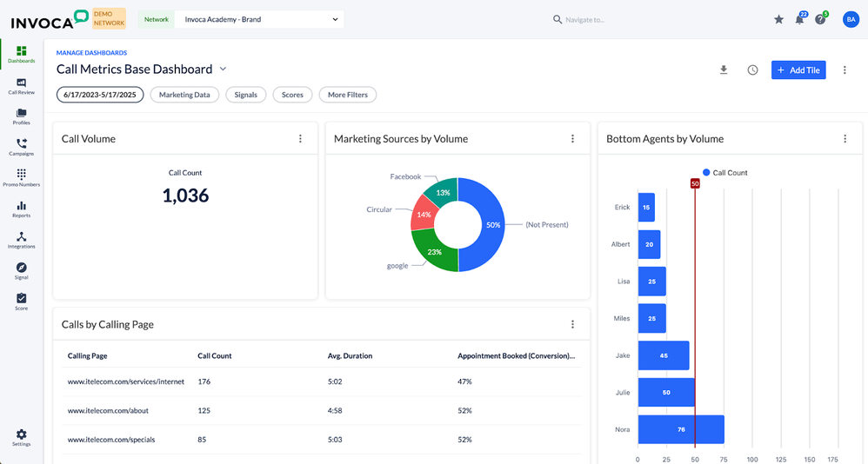Open Call Review in the sidebar
Screen dimensions: 868x464
click(21, 86)
